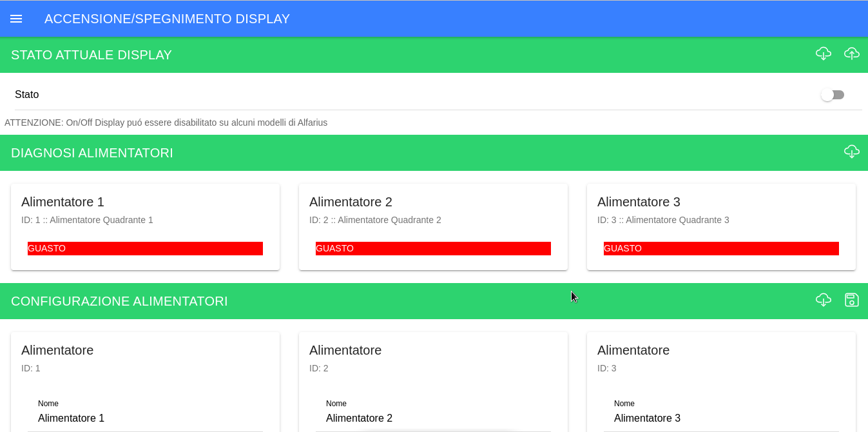Click GUASTO status bar of Alimentatore 2
Screen dimensions: 868x432
click(x=433, y=248)
